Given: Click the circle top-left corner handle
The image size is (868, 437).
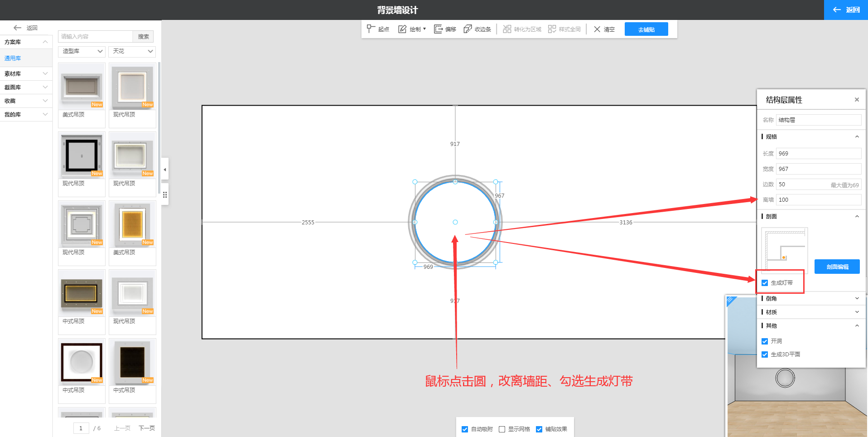Looking at the screenshot, I should (415, 182).
